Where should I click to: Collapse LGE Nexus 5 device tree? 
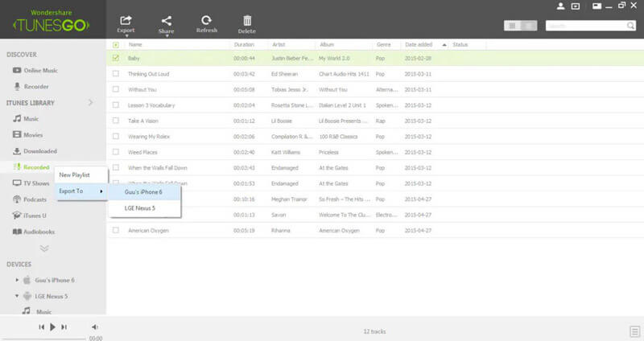tap(17, 296)
